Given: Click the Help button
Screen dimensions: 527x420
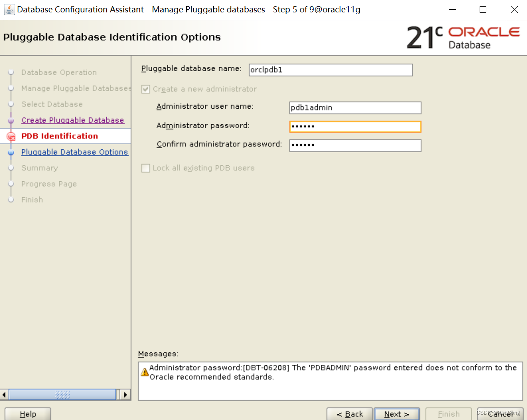Looking at the screenshot, I should click(x=28, y=414).
